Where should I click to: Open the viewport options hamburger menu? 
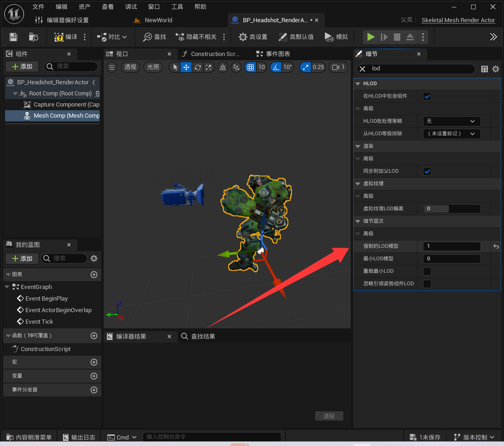point(112,67)
